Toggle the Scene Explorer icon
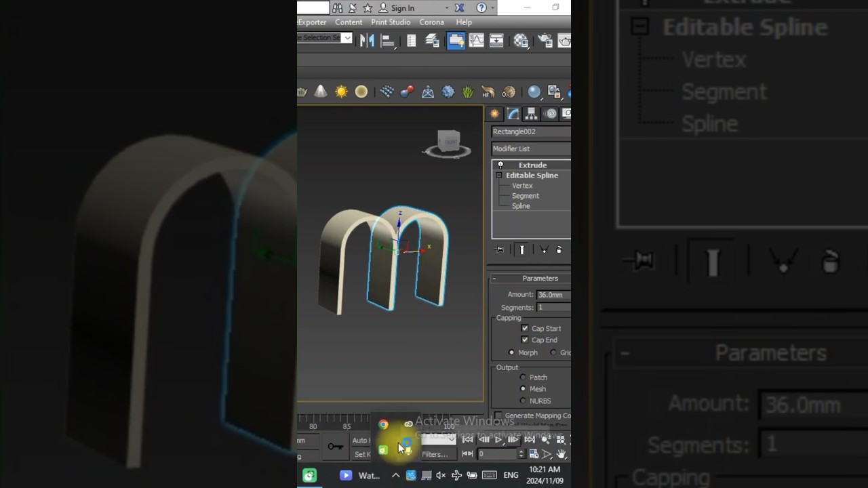 coord(412,41)
